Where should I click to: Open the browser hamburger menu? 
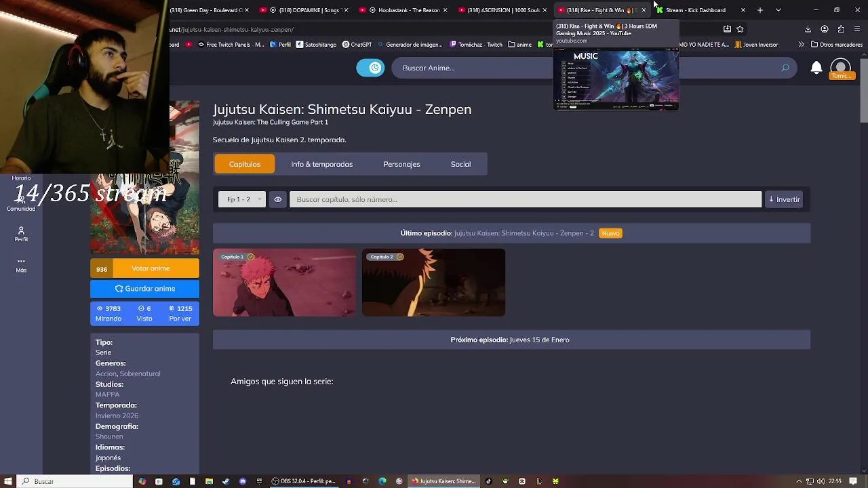pos(858,29)
